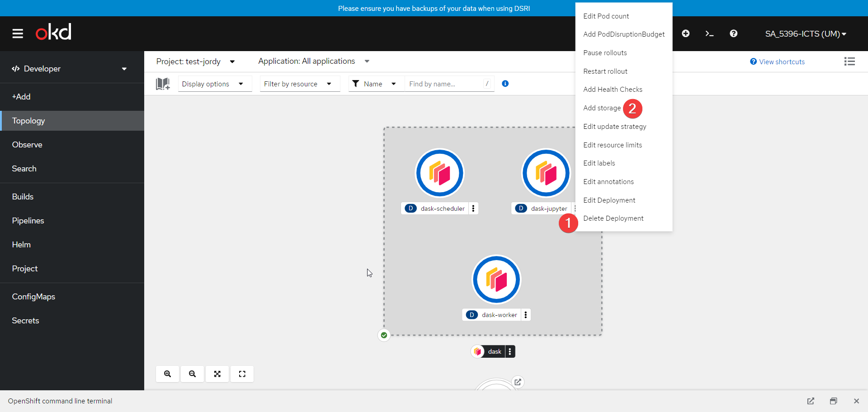Open Helm in the sidebar
This screenshot has height=412, width=868.
point(72,245)
